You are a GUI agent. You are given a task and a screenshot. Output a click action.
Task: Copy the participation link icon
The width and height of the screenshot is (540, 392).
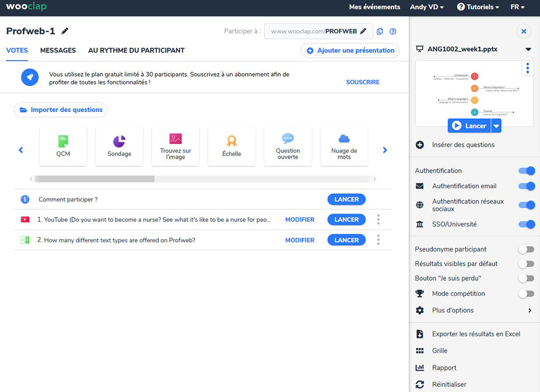pos(380,31)
